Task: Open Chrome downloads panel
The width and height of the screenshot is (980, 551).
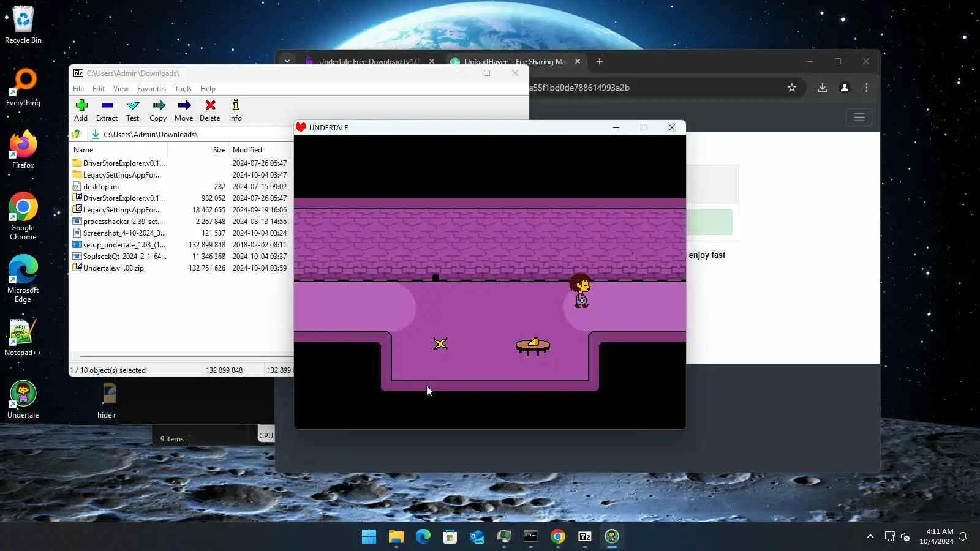Action: [x=823, y=88]
